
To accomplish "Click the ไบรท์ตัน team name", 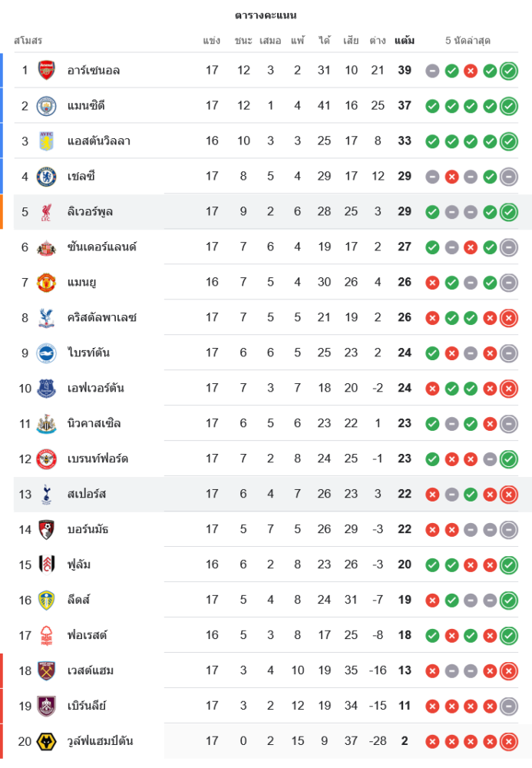I will pos(88,353).
